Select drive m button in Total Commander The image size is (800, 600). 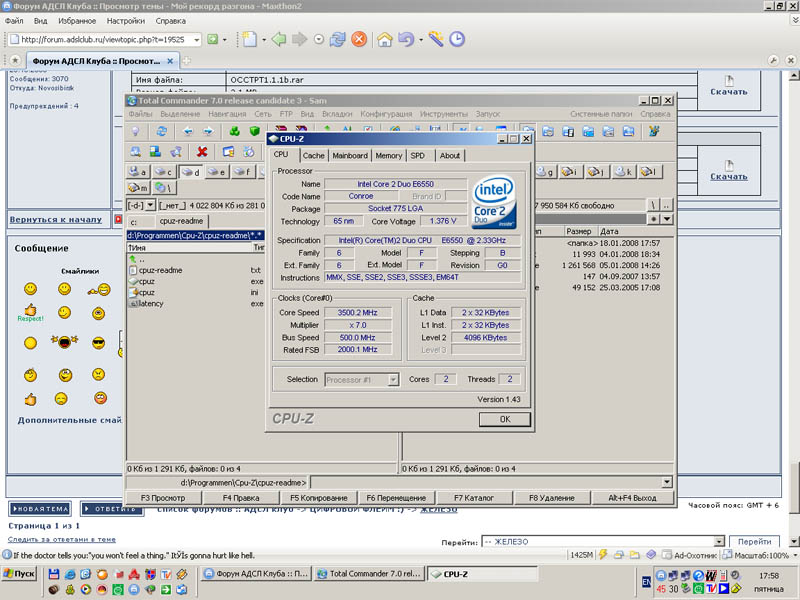[x=138, y=188]
